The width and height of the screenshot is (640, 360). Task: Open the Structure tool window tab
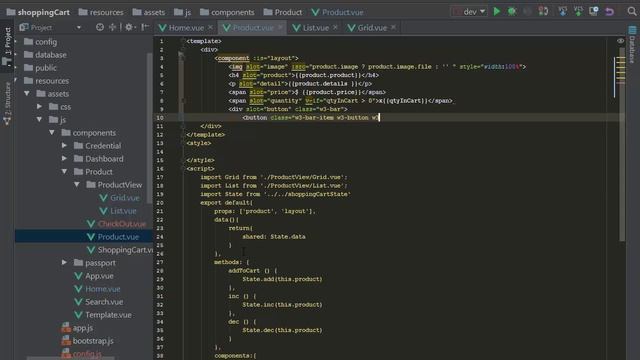tap(7, 103)
